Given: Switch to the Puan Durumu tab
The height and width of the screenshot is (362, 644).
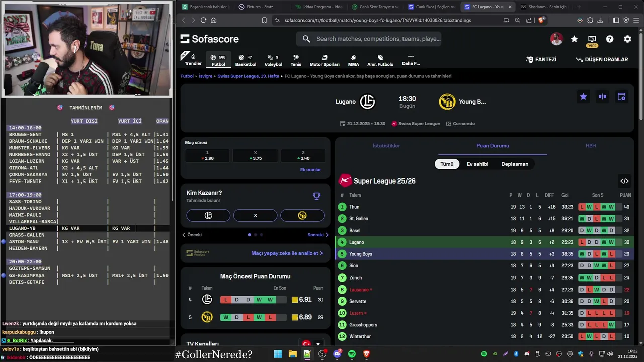Looking at the screenshot, I should coord(493,146).
